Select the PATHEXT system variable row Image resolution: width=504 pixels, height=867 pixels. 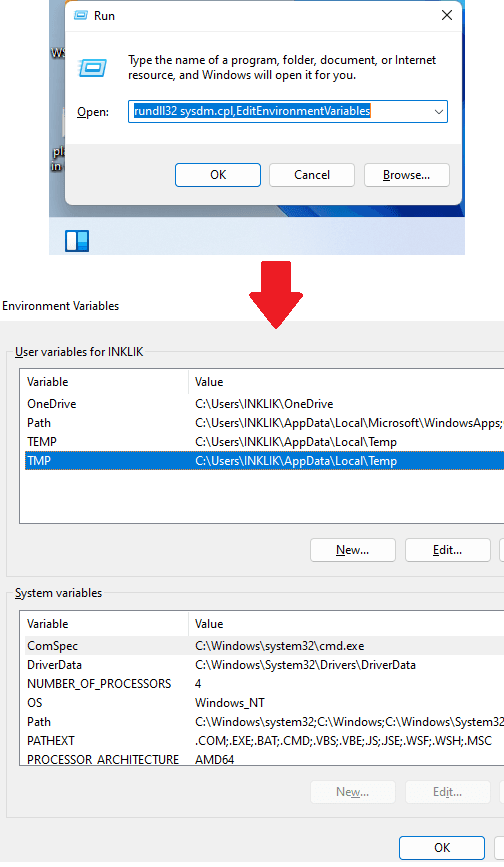point(264,741)
